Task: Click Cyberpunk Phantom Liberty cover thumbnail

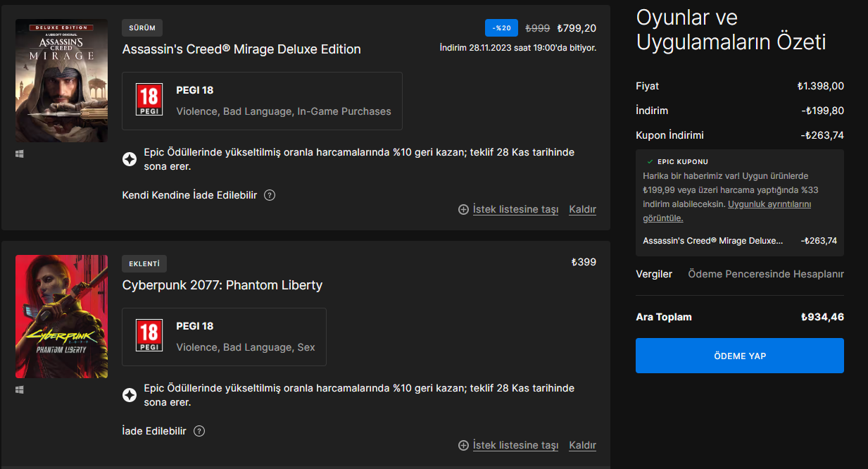Action: coord(62,316)
